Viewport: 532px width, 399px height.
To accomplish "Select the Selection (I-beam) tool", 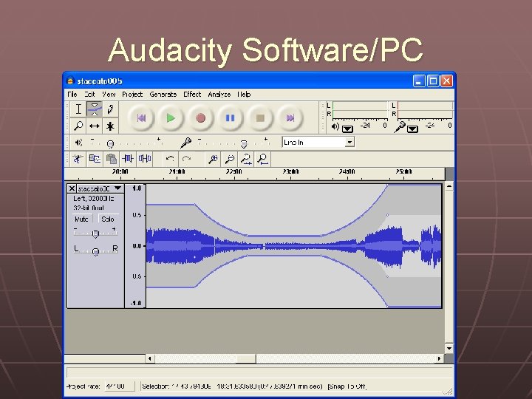I will (78, 109).
